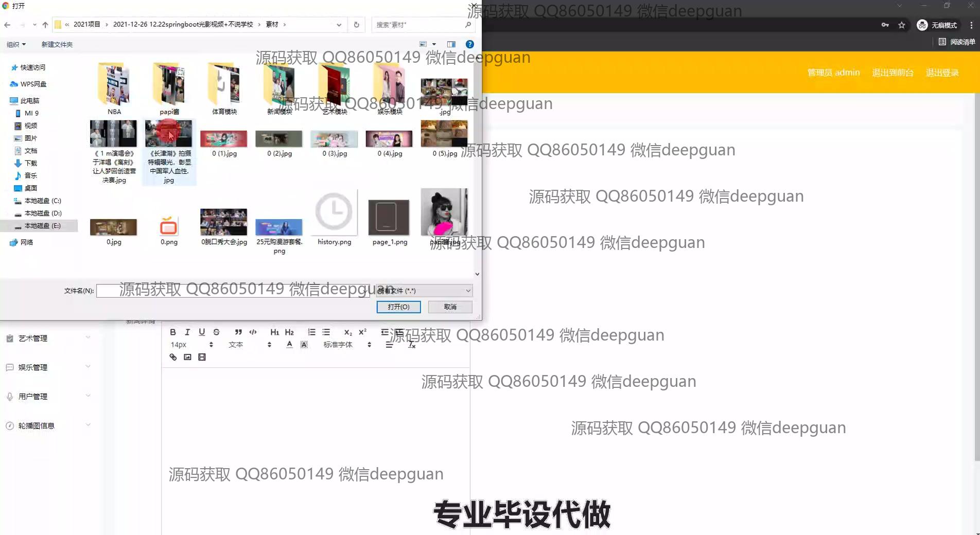Expand 娱乐管理 in the sidebar menu
The width and height of the screenshot is (980, 535).
[48, 367]
